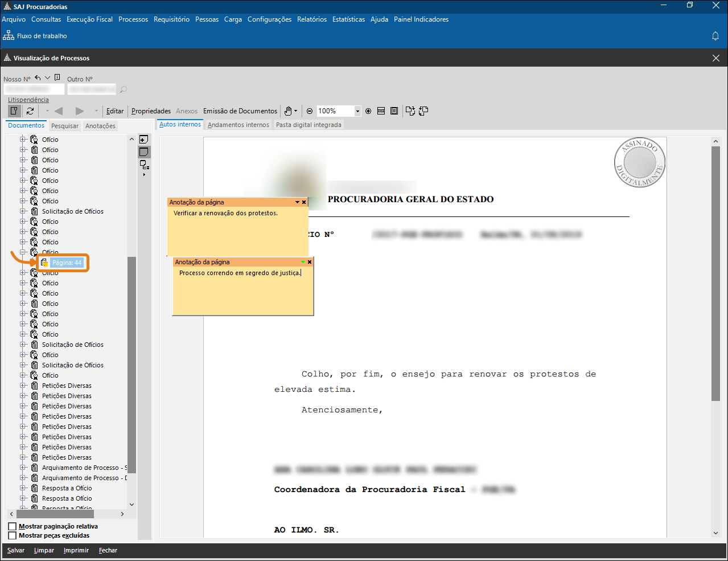Close the 'Processo correndo em segredo' annotation
The image size is (728, 561).
pos(310,262)
